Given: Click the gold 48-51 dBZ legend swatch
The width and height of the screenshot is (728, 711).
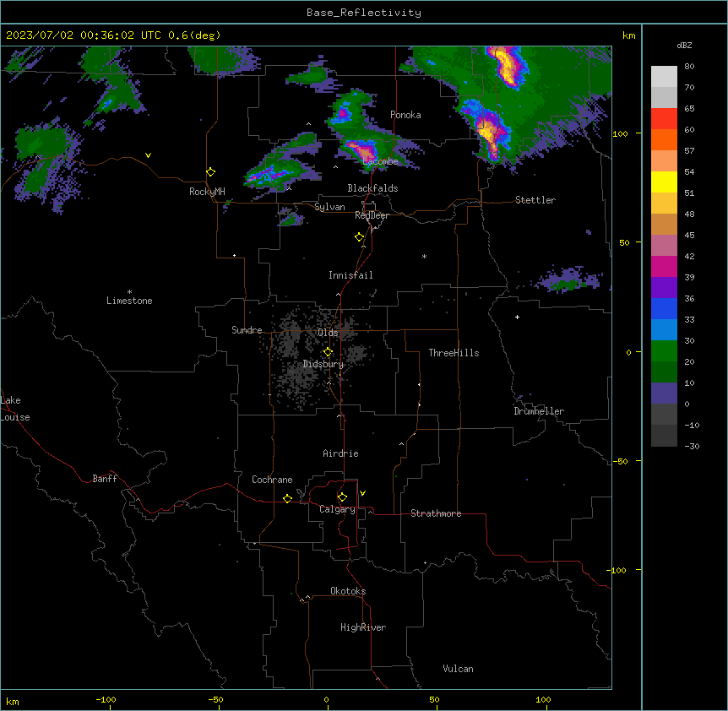Looking at the screenshot, I should coord(664,203).
